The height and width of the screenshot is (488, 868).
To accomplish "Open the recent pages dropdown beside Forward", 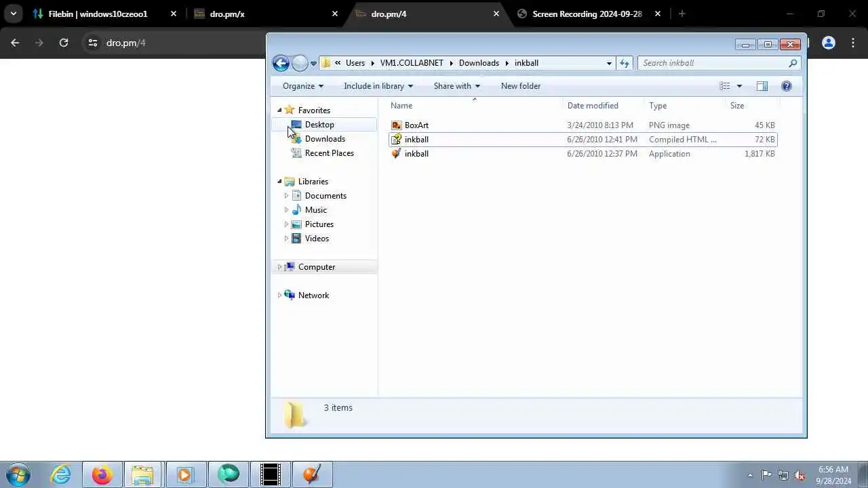I will [313, 63].
